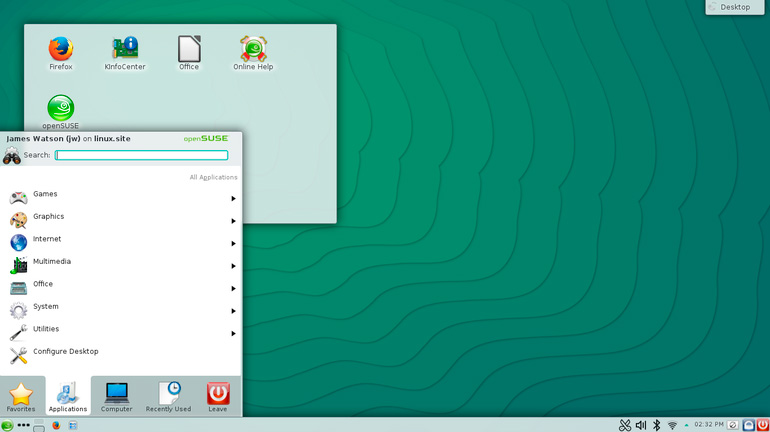Open the Online Help icon
This screenshot has height=432, width=770.
click(253, 49)
